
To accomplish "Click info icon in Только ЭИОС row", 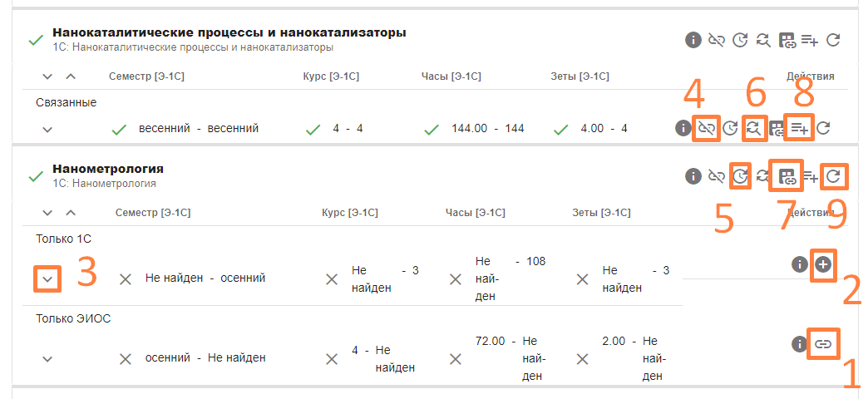I will coord(799,343).
